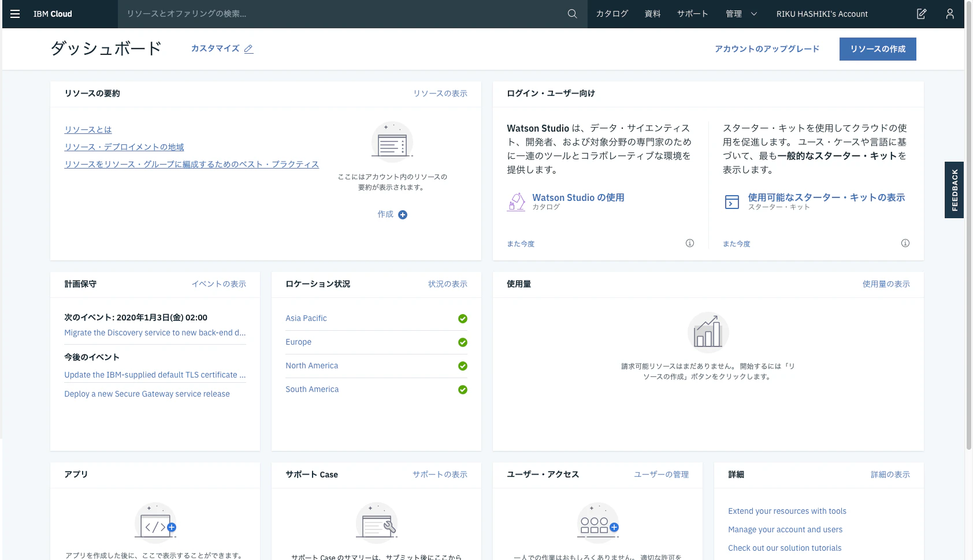Click the イベントの表示 link
Screen dimensions: 973x560
[219, 284]
